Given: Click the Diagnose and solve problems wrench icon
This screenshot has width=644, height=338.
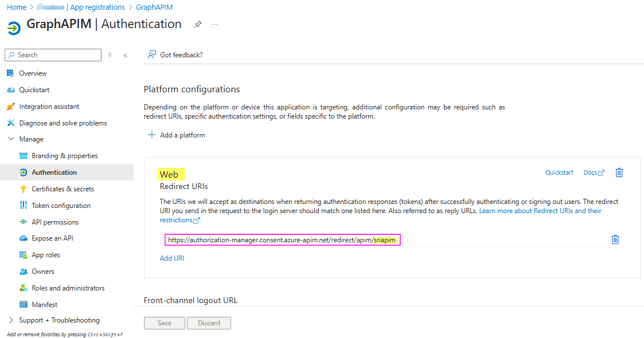Looking at the screenshot, I should tap(11, 123).
